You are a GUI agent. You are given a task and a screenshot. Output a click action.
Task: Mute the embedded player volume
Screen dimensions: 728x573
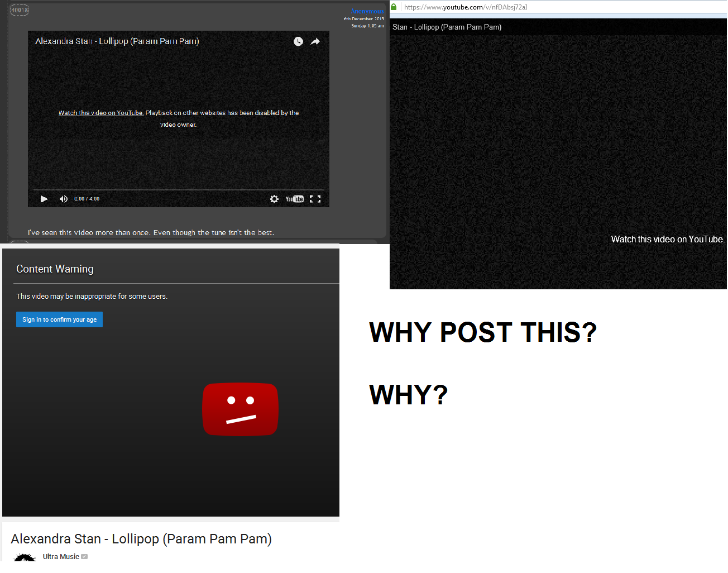pos(64,199)
